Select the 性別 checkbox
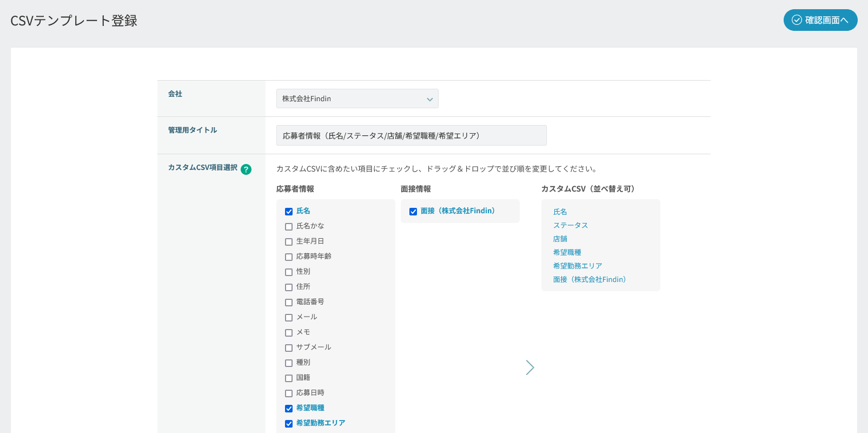868x433 pixels. [289, 272]
